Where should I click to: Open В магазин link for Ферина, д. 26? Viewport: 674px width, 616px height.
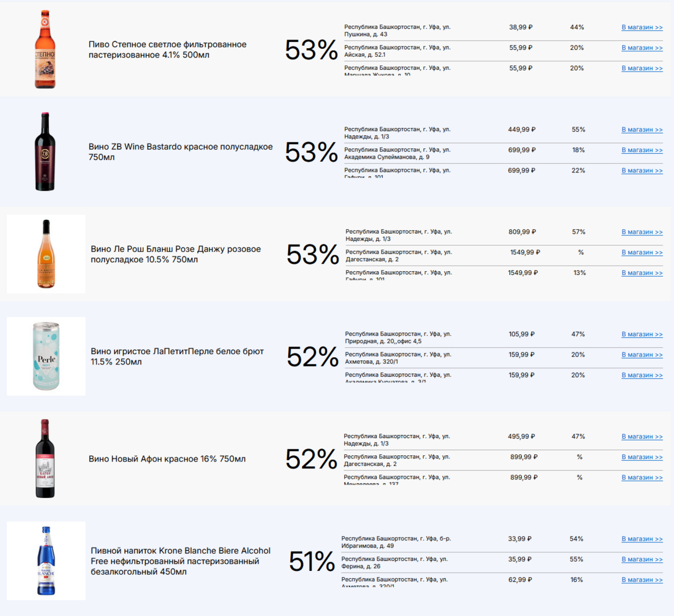[642, 559]
